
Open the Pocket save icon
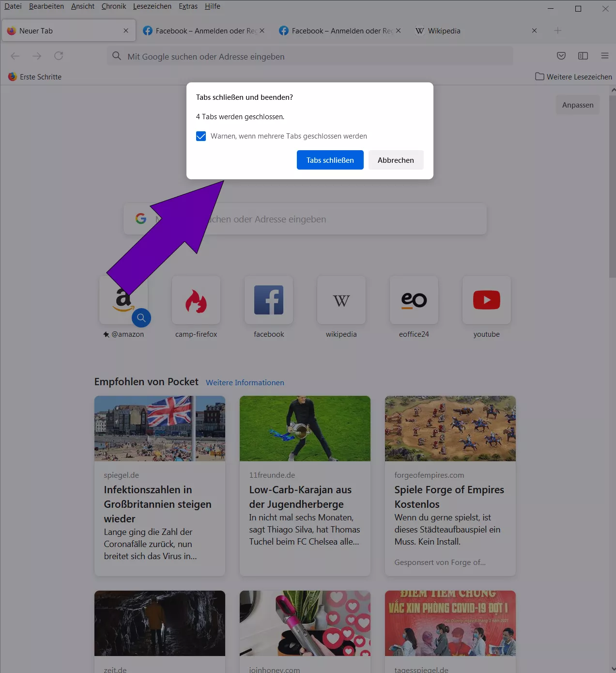coord(561,56)
